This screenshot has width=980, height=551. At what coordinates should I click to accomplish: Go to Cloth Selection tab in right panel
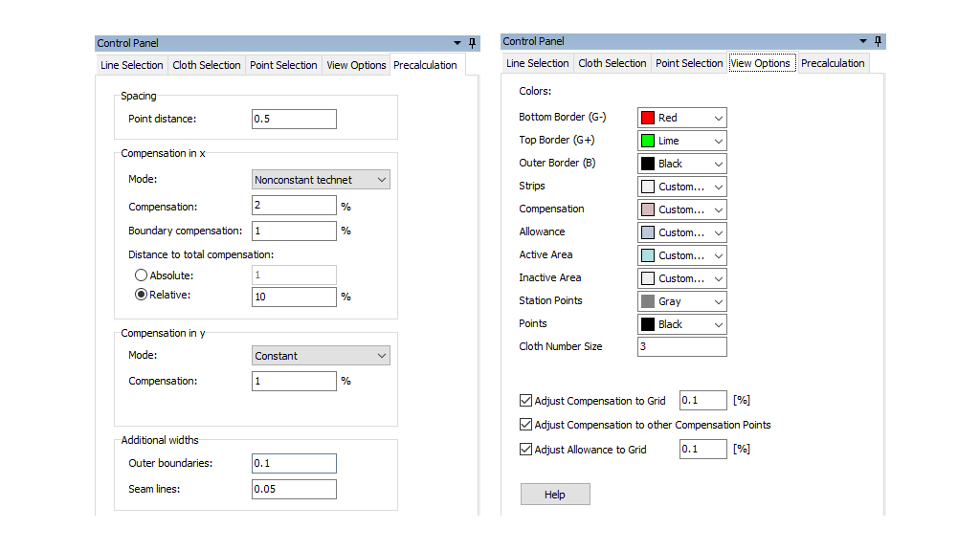click(612, 63)
